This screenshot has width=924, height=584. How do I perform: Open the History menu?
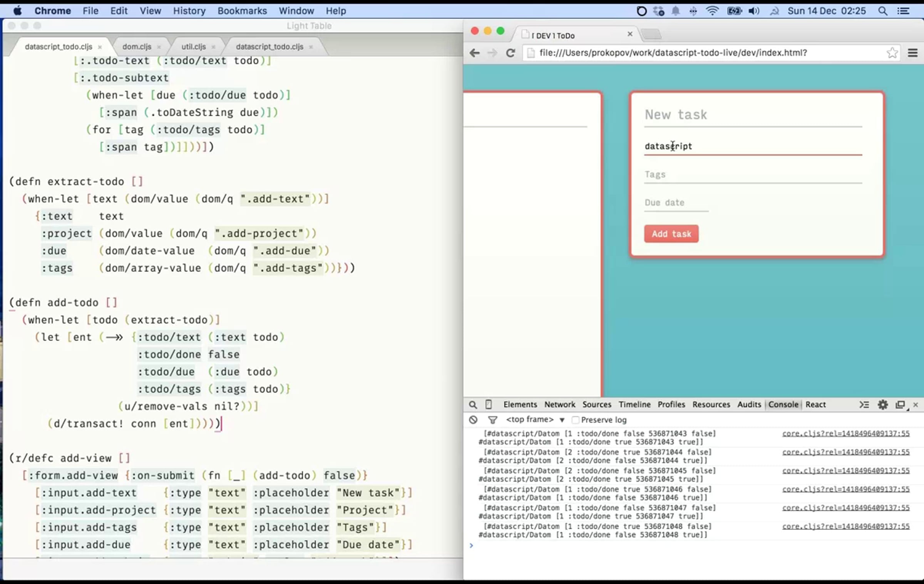[189, 11]
